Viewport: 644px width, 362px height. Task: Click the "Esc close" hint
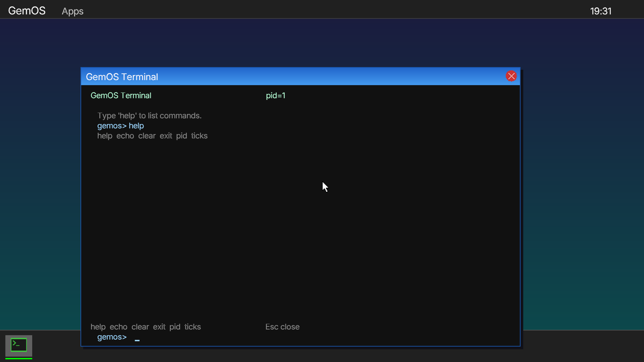282,327
